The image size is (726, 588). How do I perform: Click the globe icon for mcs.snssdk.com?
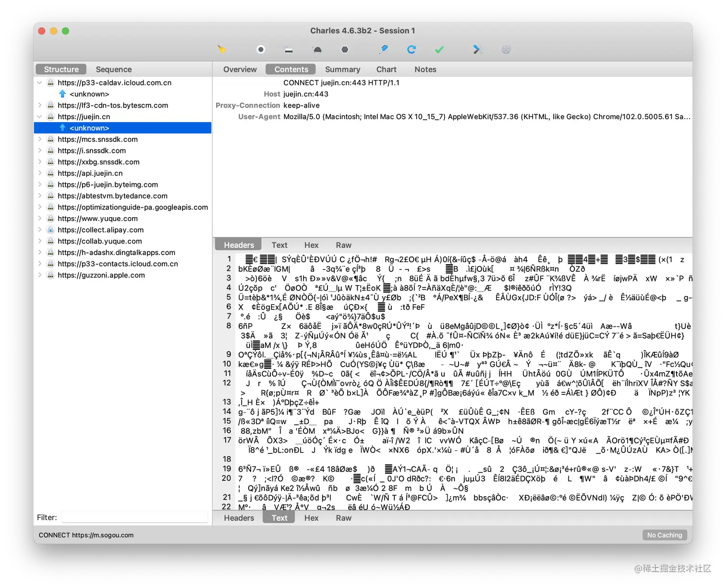point(50,139)
